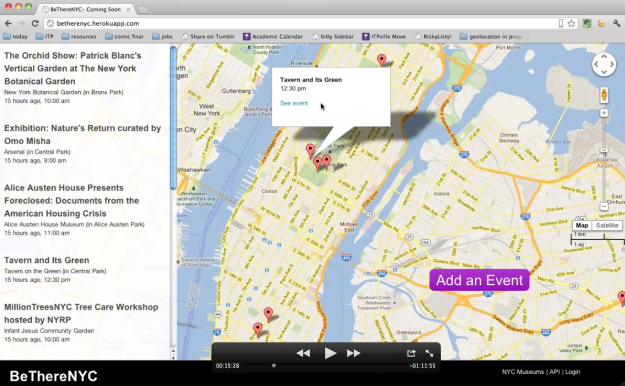
Task: Switch map to Satellite view
Action: tap(607, 225)
